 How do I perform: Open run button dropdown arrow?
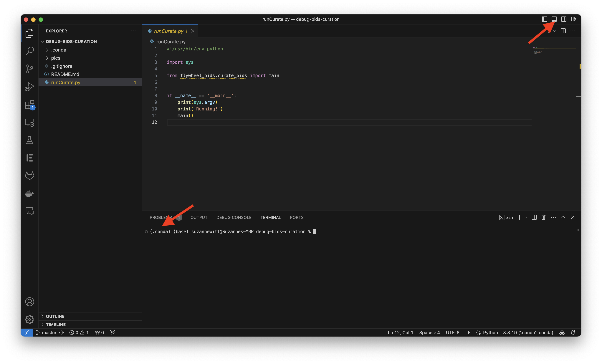[554, 31]
